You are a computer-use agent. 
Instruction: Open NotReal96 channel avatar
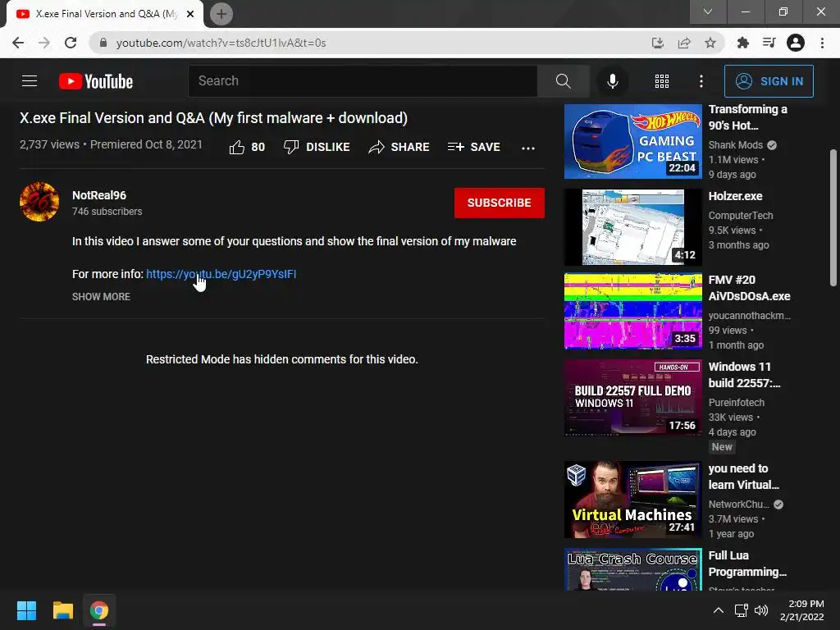(39, 202)
